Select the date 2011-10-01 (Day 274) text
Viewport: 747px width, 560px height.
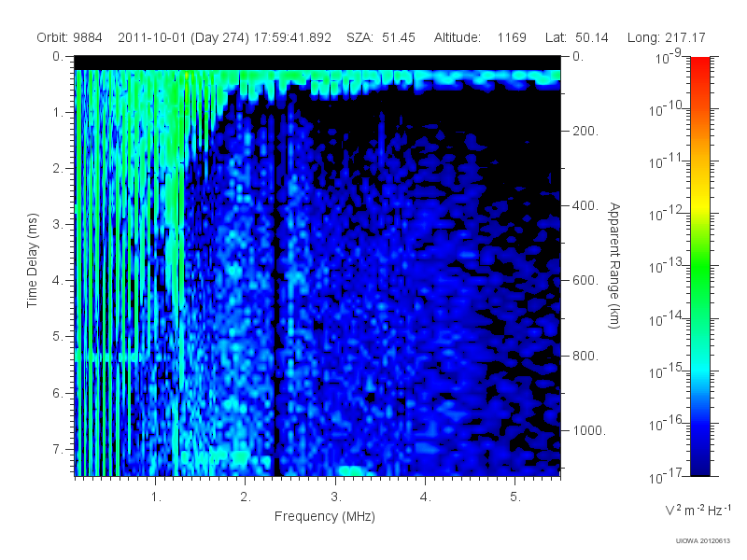click(x=183, y=37)
